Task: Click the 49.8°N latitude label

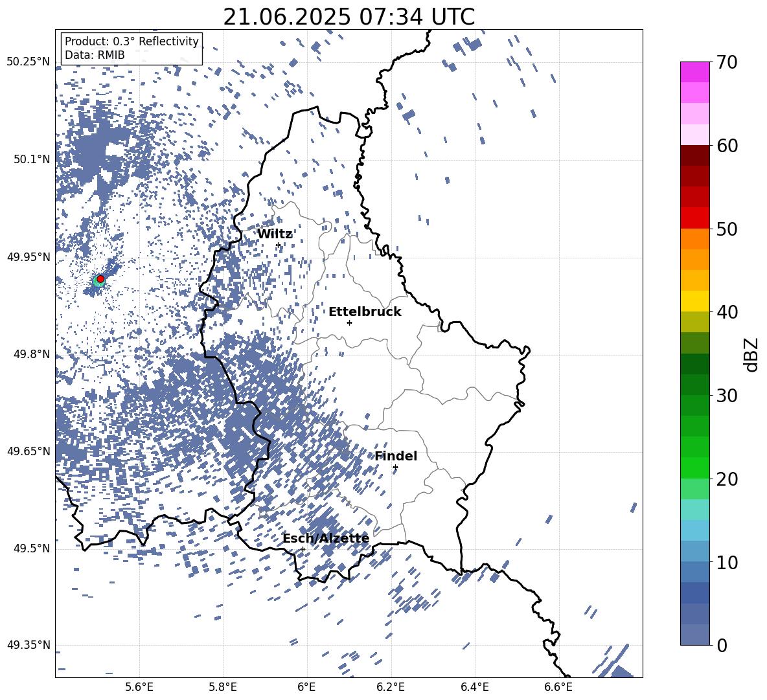Action: (x=32, y=354)
